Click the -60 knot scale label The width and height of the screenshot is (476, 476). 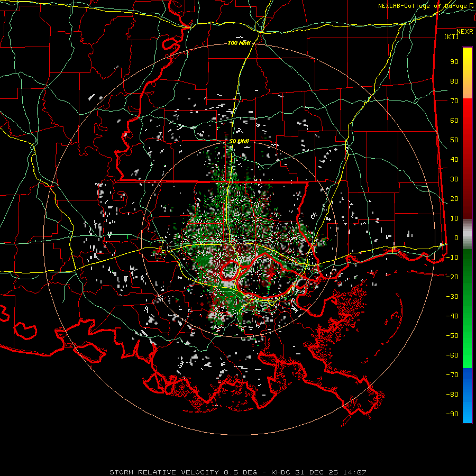pyautogui.click(x=452, y=355)
